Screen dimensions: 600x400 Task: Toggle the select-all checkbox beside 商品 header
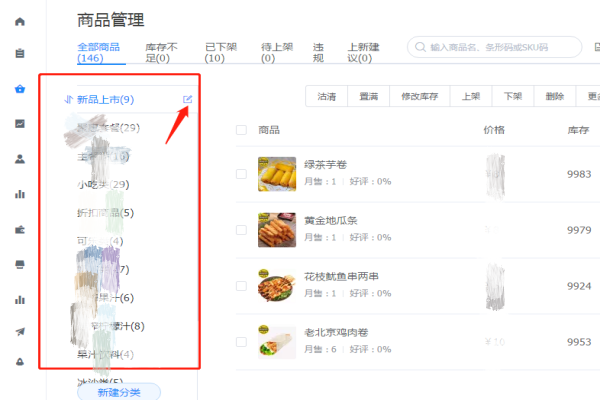[241, 130]
